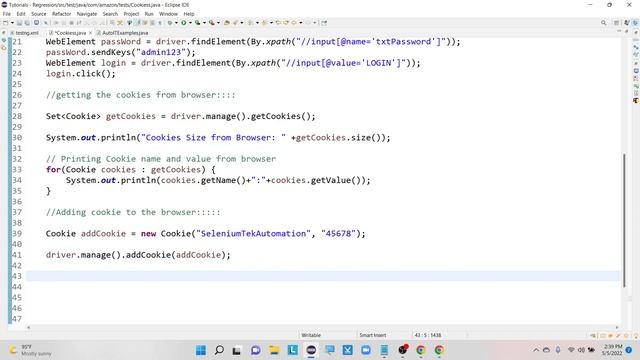This screenshot has width=640, height=360.
Task: Click the 'SeleniumTekAutomation' string literal
Action: coord(253,233)
